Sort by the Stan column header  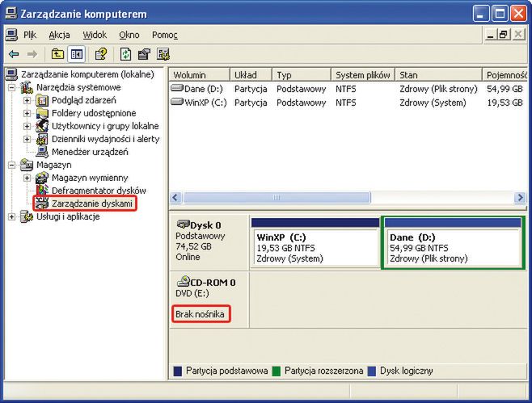coord(438,75)
